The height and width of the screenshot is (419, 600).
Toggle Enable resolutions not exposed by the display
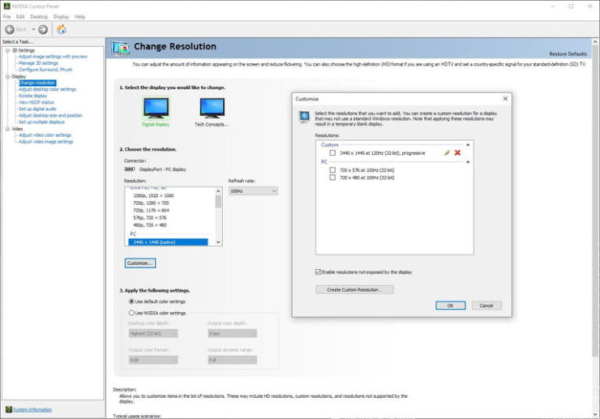click(x=318, y=272)
